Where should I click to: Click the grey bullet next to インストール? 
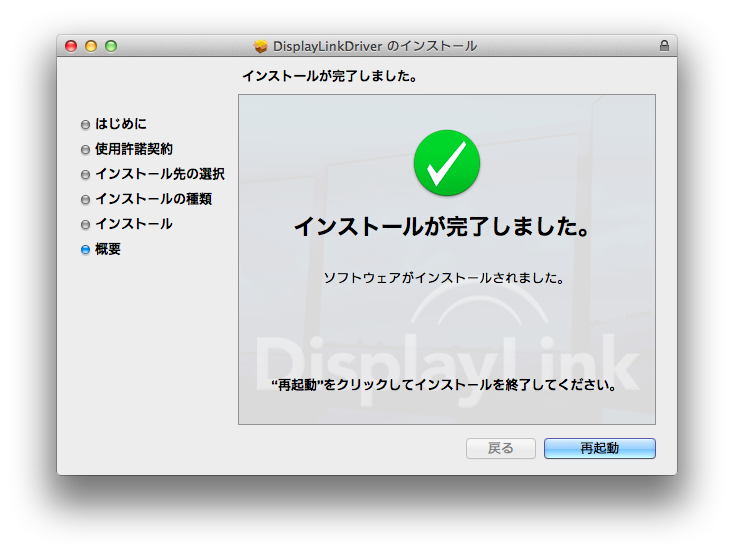(85, 225)
